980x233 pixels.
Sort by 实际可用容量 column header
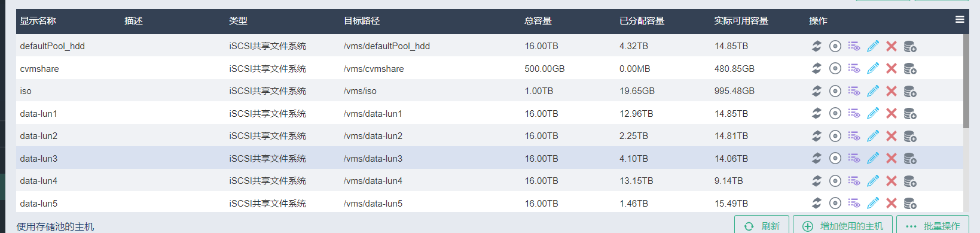[x=741, y=21]
